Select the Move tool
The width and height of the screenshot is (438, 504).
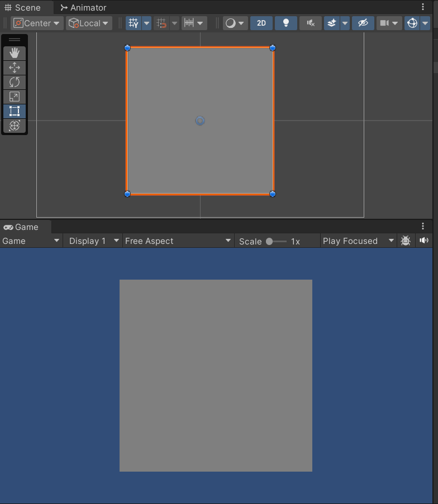[15, 68]
